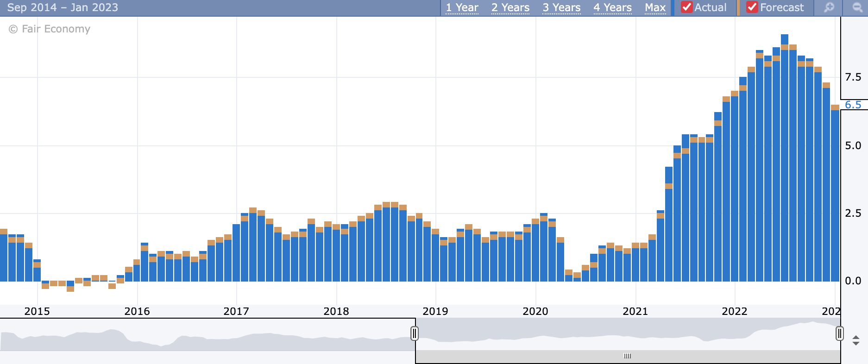Screen dimensions: 868x364
Task: Select the 4 Years range
Action: pyautogui.click(x=612, y=8)
